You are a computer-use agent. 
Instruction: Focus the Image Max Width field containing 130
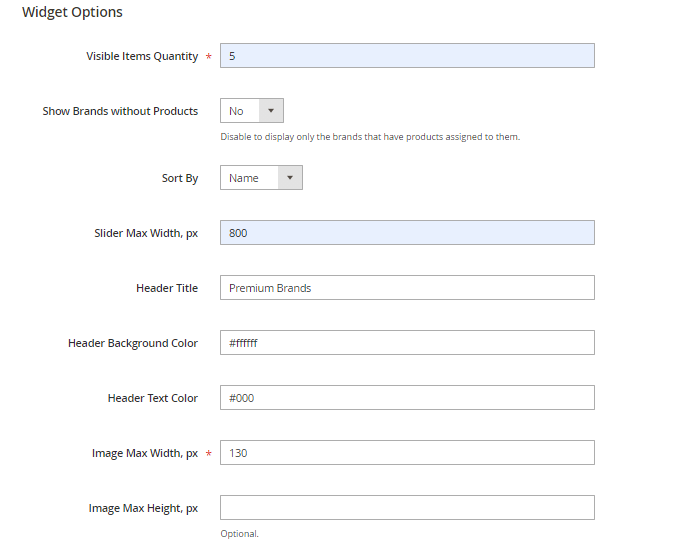(407, 453)
